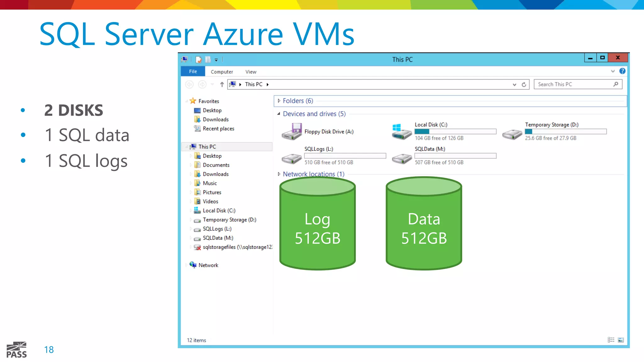This screenshot has width=644, height=362.
Task: Select the Floppy Disk Drive (A:) icon
Action: click(292, 132)
